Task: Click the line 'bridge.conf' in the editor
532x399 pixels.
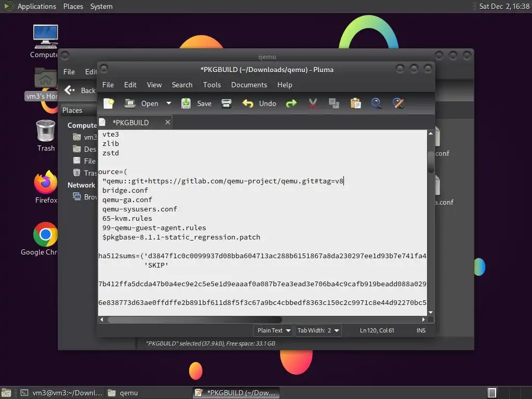Action: point(125,190)
